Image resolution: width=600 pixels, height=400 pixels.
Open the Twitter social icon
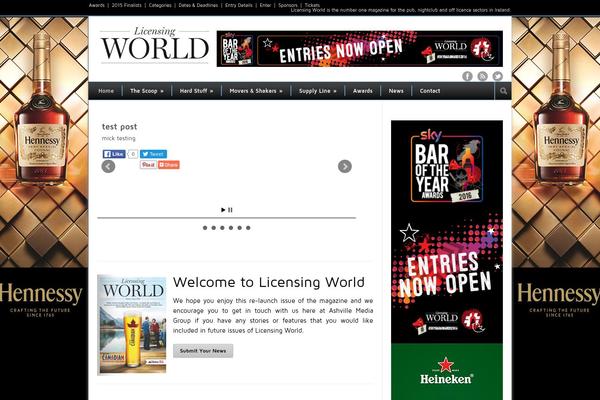click(x=497, y=76)
